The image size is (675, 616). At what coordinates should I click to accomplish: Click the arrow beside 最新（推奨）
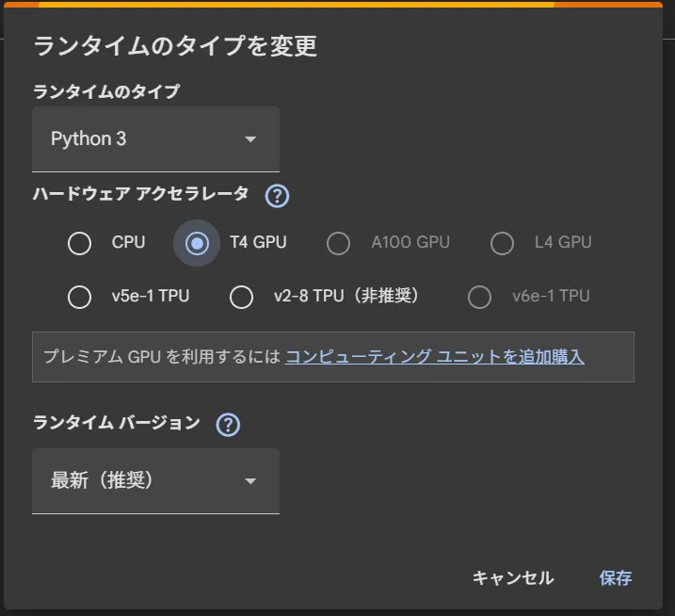(x=250, y=481)
